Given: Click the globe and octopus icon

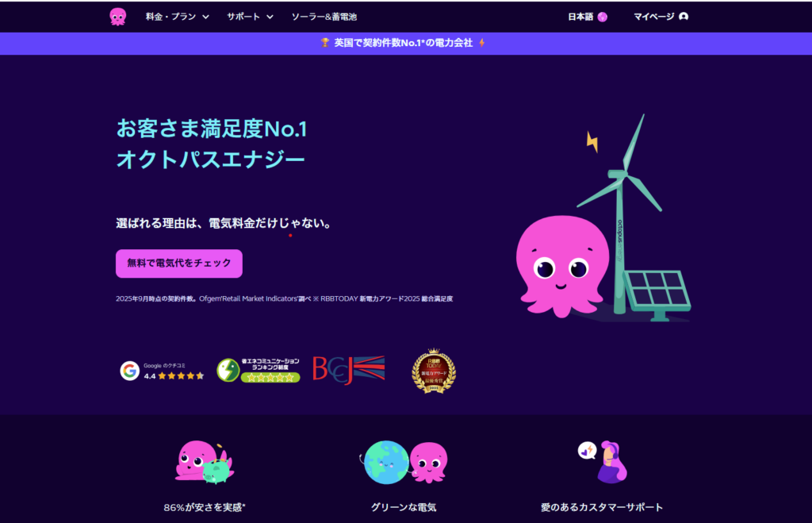Looking at the screenshot, I should click(404, 463).
